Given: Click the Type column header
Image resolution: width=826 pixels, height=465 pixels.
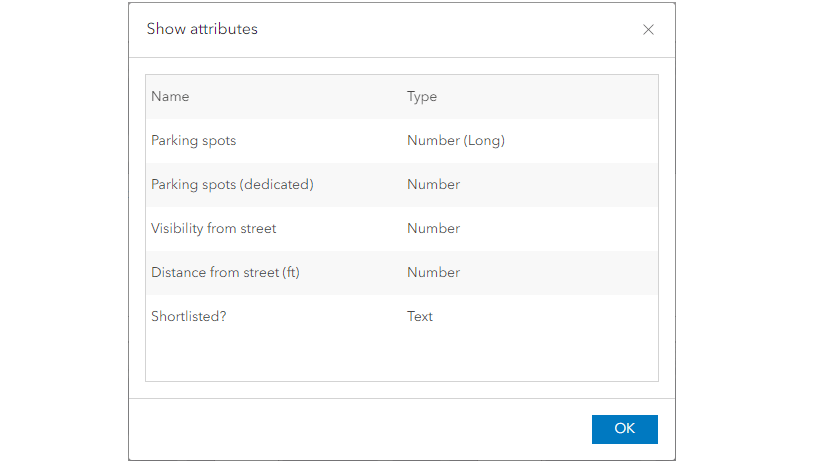Looking at the screenshot, I should click(x=422, y=97).
